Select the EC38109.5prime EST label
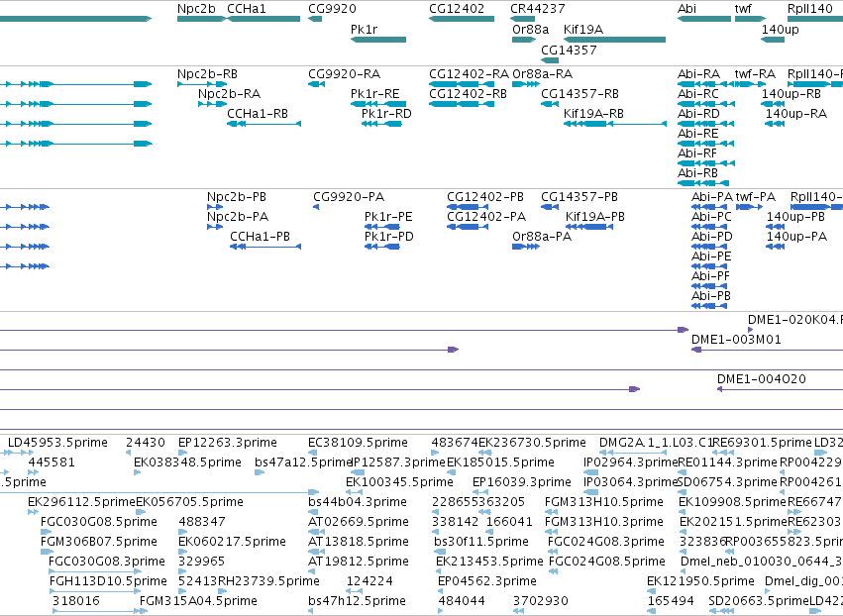The height and width of the screenshot is (616, 843). (358, 443)
